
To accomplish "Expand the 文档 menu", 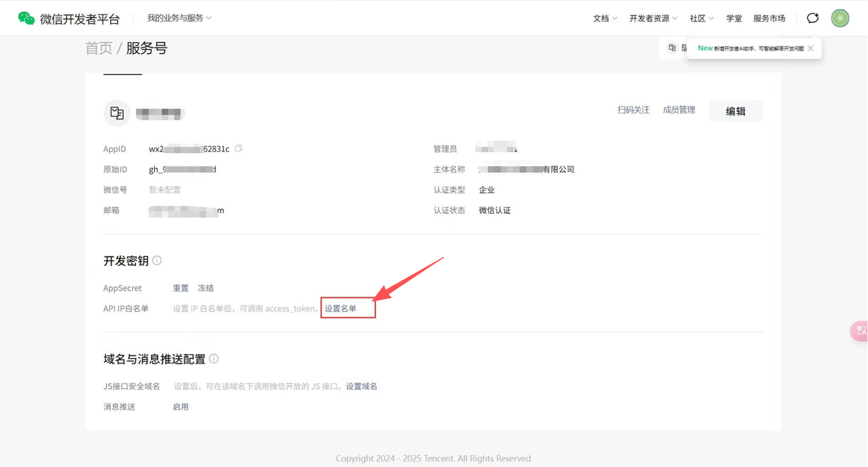I will pos(605,19).
